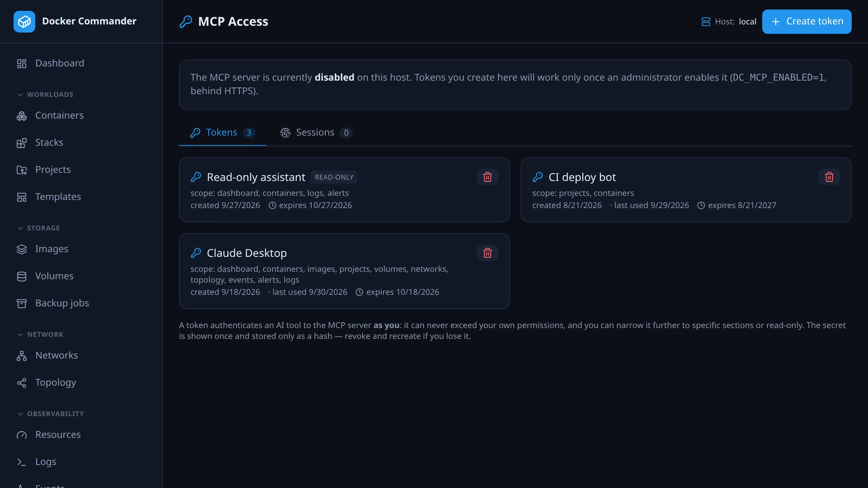The image size is (868, 488).
Task: Click the READ-ONLY badge on token card
Action: coord(334,177)
